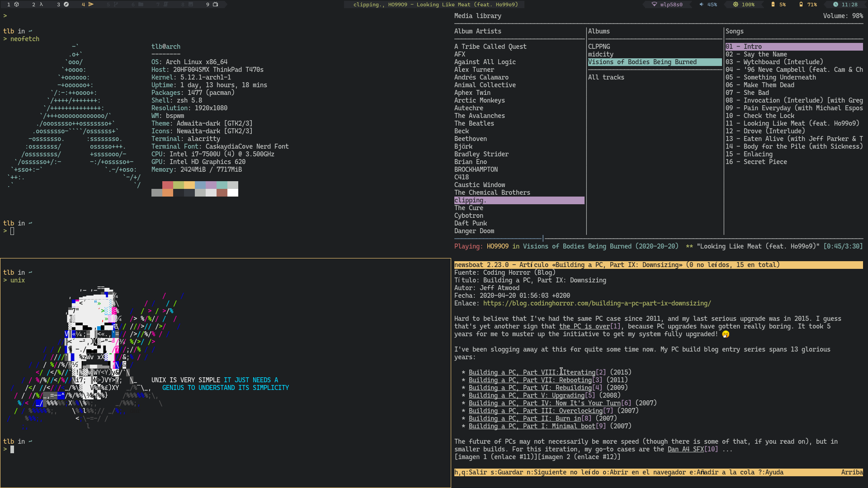Select album 'midcity'
This screenshot has height=488, width=868.
coord(600,54)
